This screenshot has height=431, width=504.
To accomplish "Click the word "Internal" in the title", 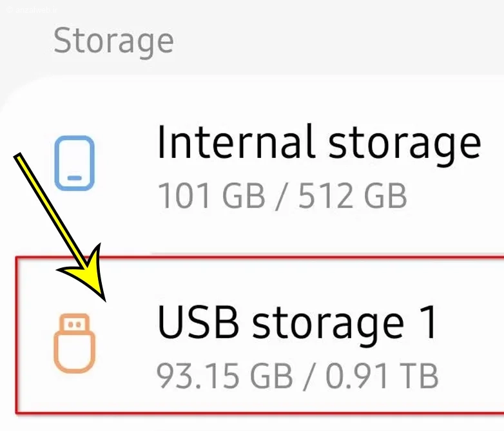I will (x=237, y=142).
